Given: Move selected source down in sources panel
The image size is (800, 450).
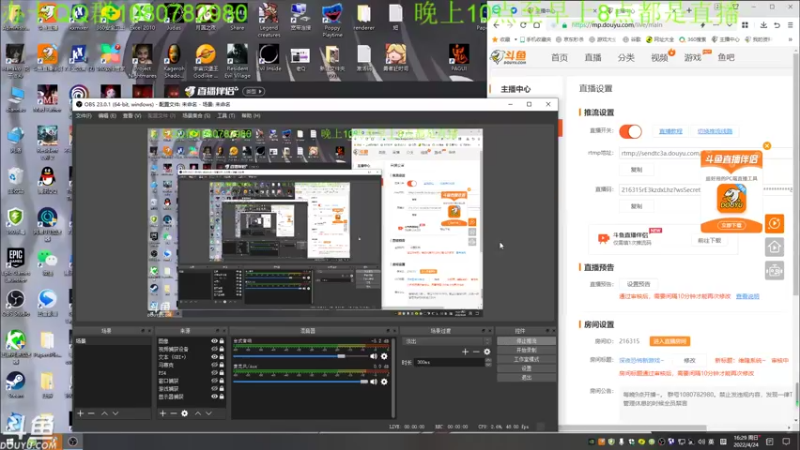Looking at the screenshot, I should [x=209, y=413].
